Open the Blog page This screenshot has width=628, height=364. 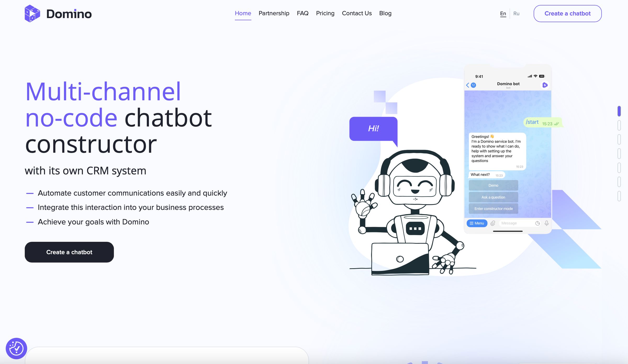pyautogui.click(x=385, y=13)
